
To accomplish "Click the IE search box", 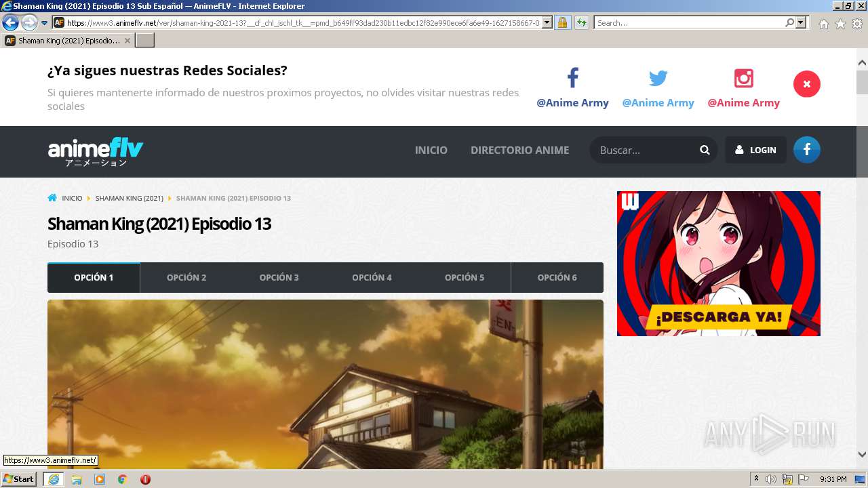I will [689, 22].
